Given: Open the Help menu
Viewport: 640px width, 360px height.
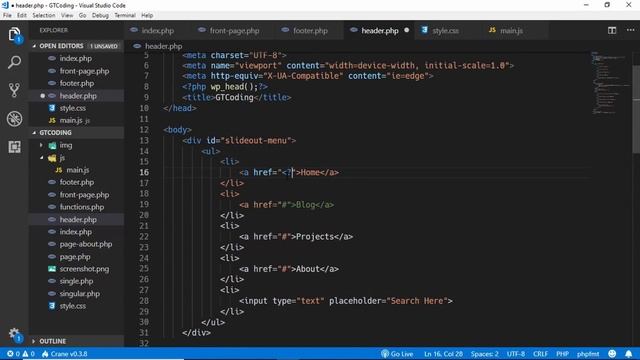Looking at the screenshot, I should pos(147,16).
